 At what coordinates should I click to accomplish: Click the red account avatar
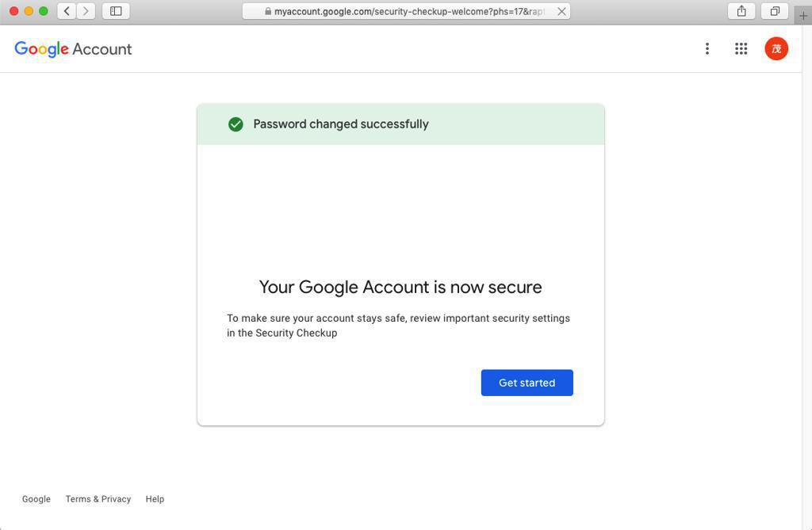click(776, 49)
